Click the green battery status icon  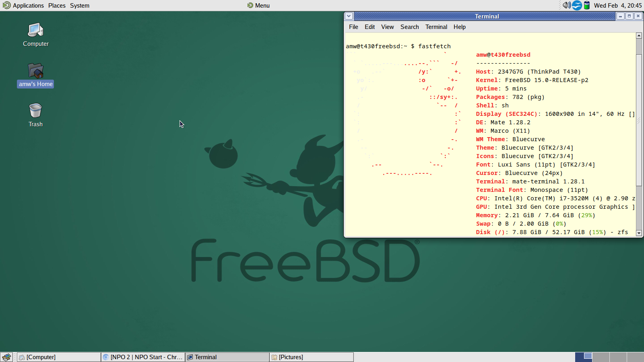click(587, 5)
